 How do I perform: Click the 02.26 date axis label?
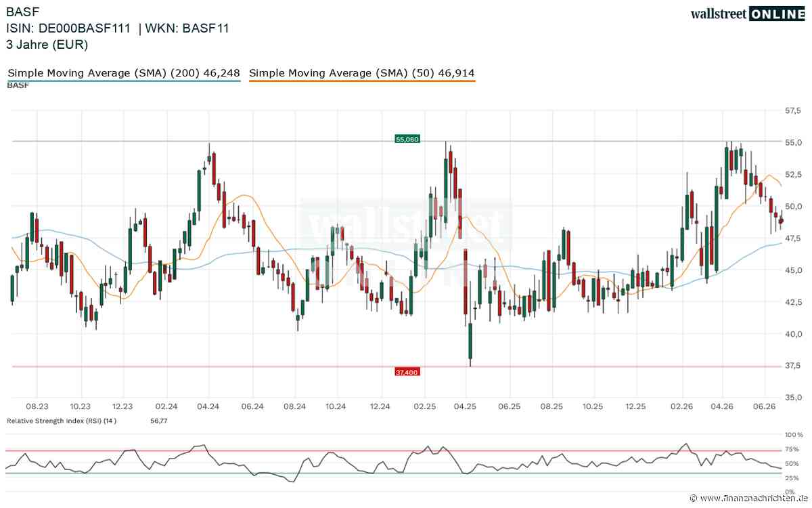click(681, 406)
